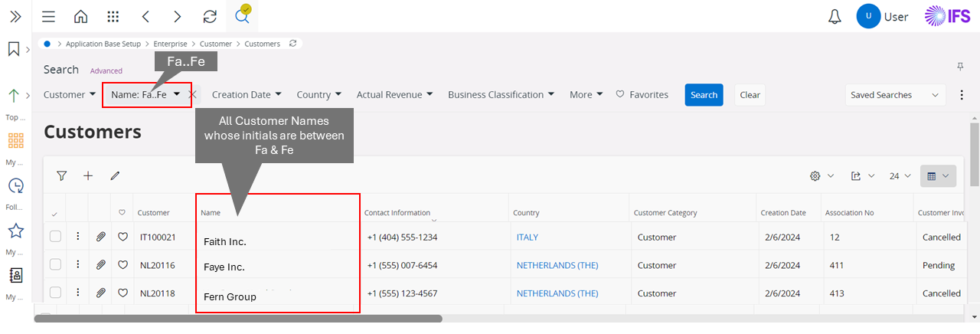Pin the search panel
The image size is (980, 334).
coord(960,67)
